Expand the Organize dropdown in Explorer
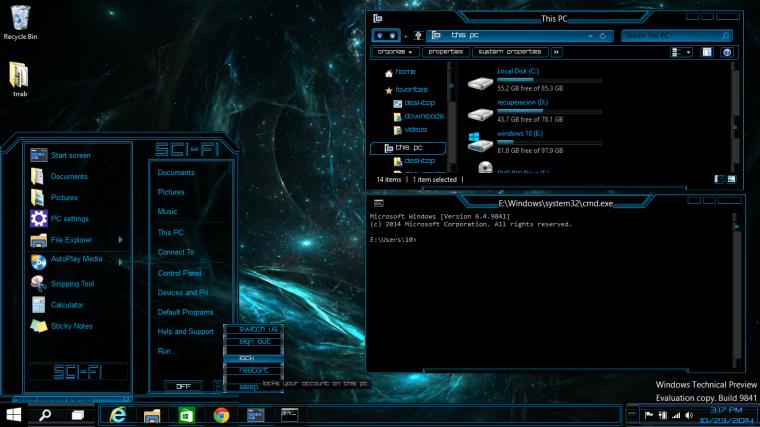 tap(394, 52)
